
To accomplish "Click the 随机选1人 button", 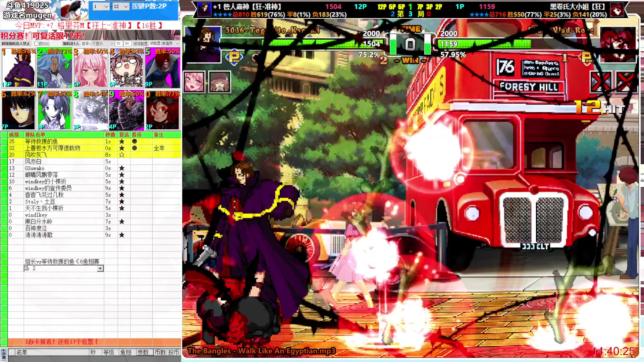I will tap(71, 44).
